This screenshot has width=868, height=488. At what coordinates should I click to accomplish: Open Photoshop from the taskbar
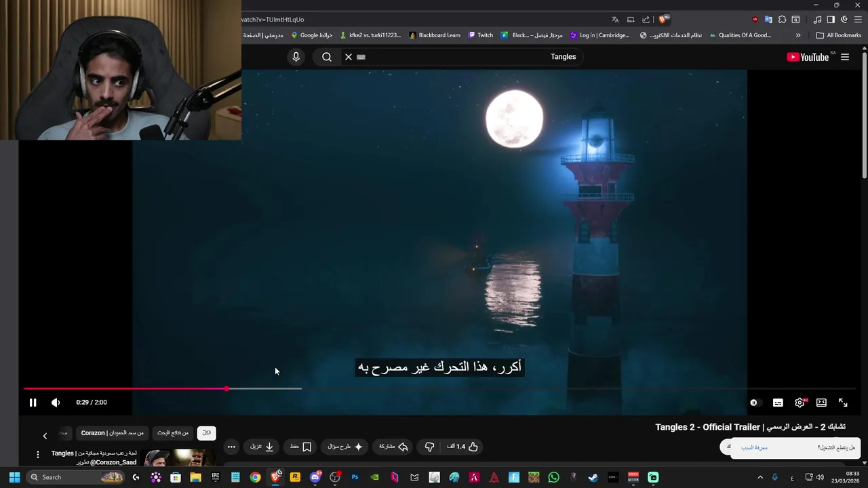coord(355,477)
